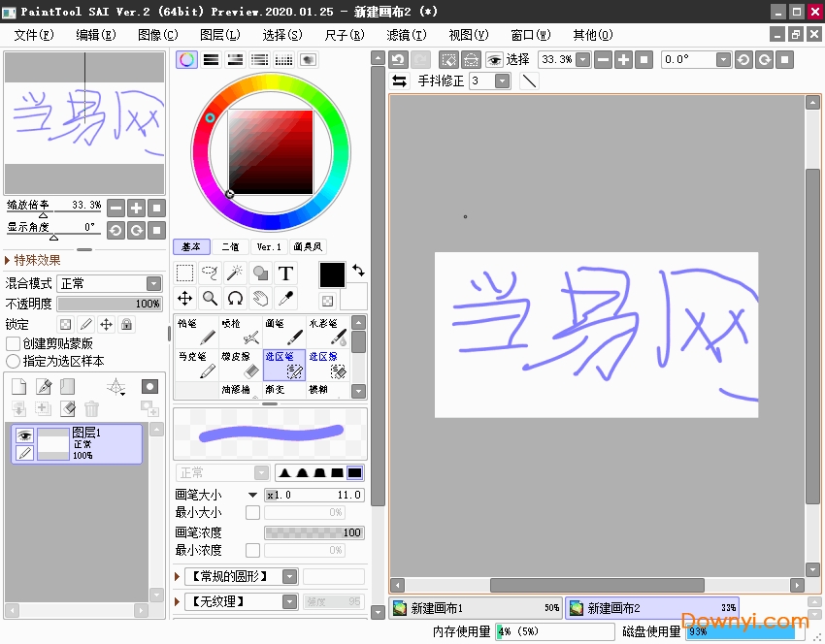Select the 指定为选区样本 radio button
The width and height of the screenshot is (825, 644).
[x=14, y=361]
